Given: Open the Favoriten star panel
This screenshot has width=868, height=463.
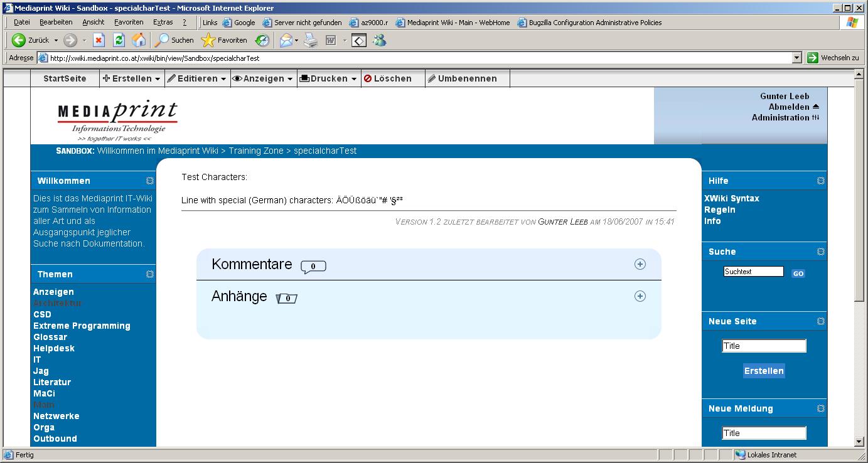Looking at the screenshot, I should pos(224,40).
